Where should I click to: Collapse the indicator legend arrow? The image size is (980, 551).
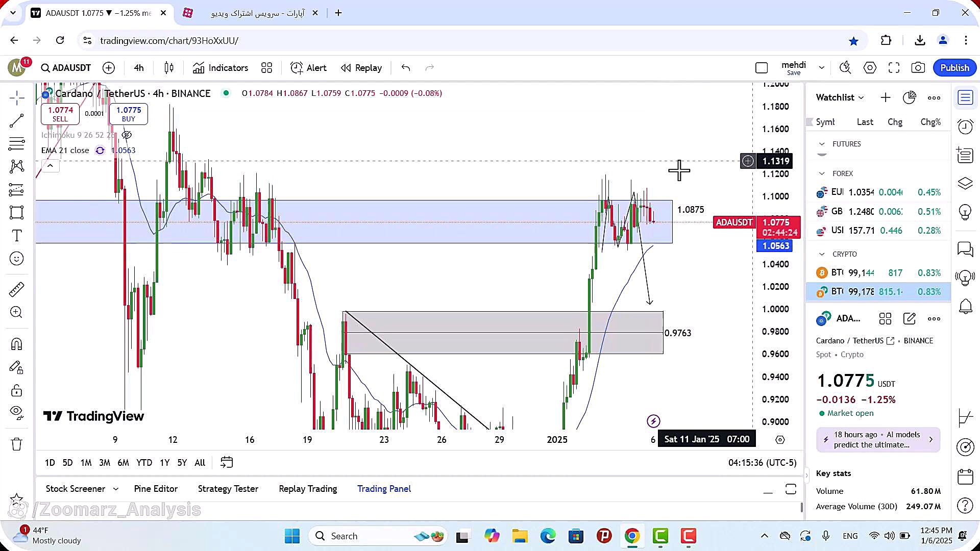tap(50, 166)
